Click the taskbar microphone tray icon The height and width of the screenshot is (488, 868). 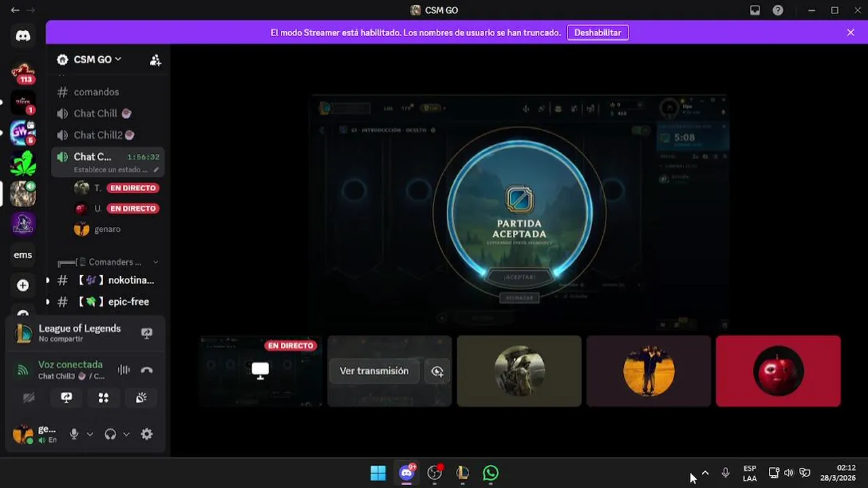tap(726, 473)
